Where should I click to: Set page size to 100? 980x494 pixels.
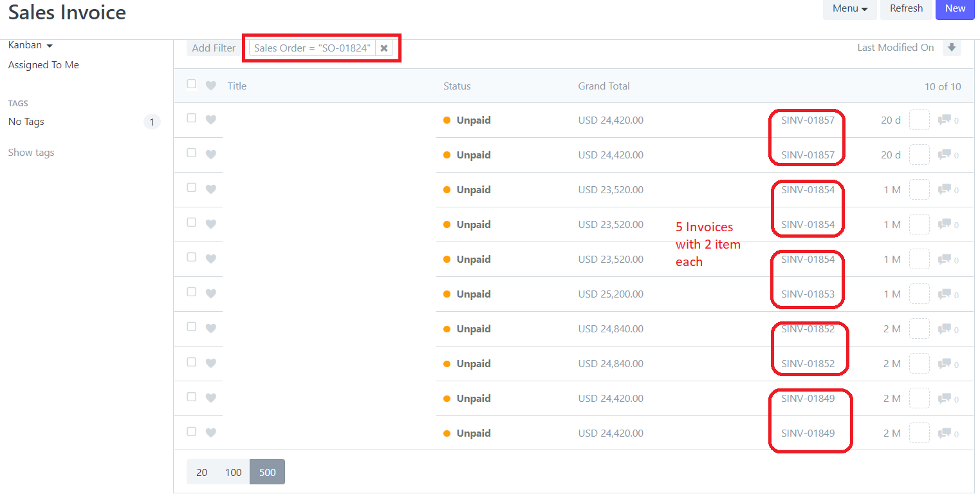pyautogui.click(x=233, y=472)
